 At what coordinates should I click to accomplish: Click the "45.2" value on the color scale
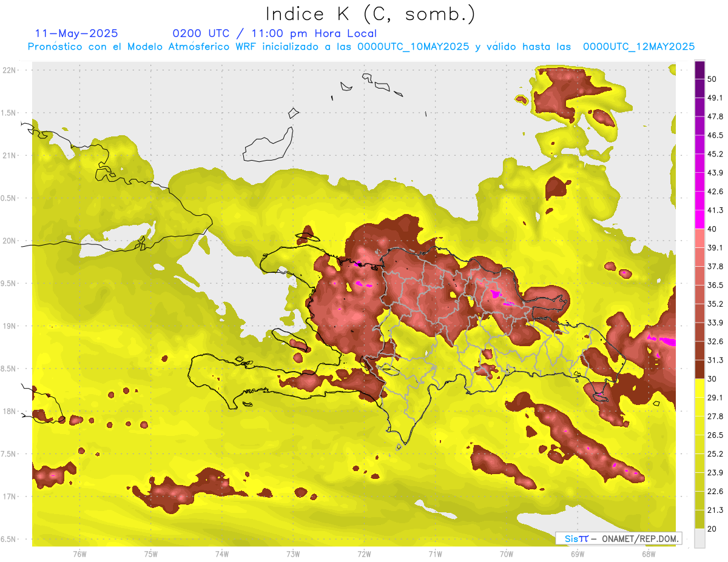click(x=715, y=154)
